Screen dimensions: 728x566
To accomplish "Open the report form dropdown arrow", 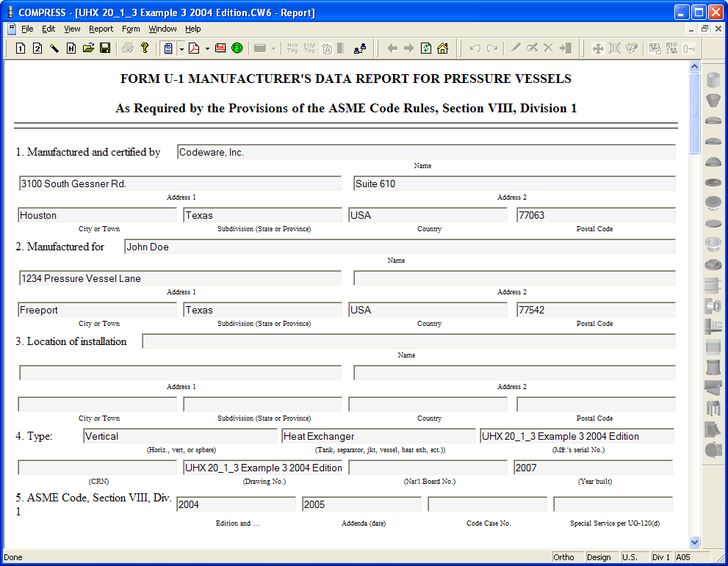I will coord(181,48).
